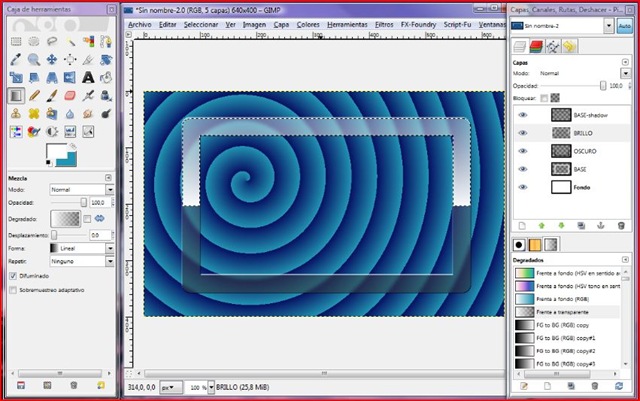The image size is (640, 401).
Task: Select the Alignment tool
Action: pyautogui.click(x=70, y=60)
